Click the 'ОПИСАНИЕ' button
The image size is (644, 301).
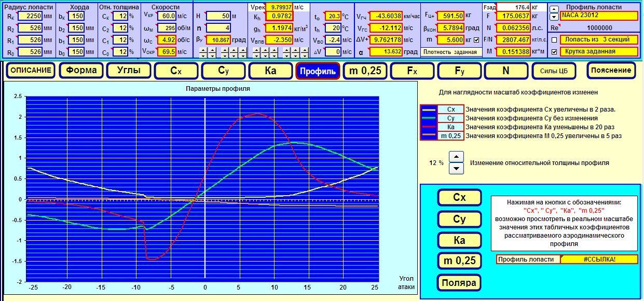coord(30,71)
